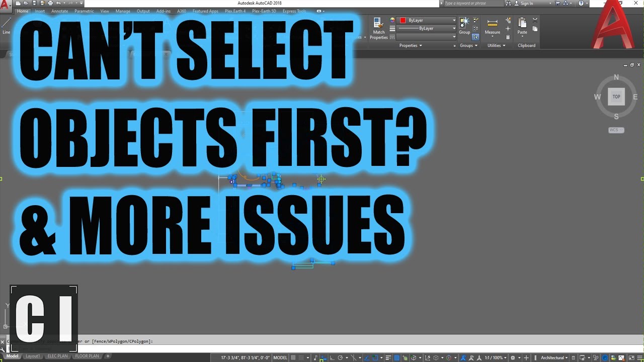Add new layout with plus tab button
Image resolution: width=644 pixels, height=362 pixels.
point(108,356)
